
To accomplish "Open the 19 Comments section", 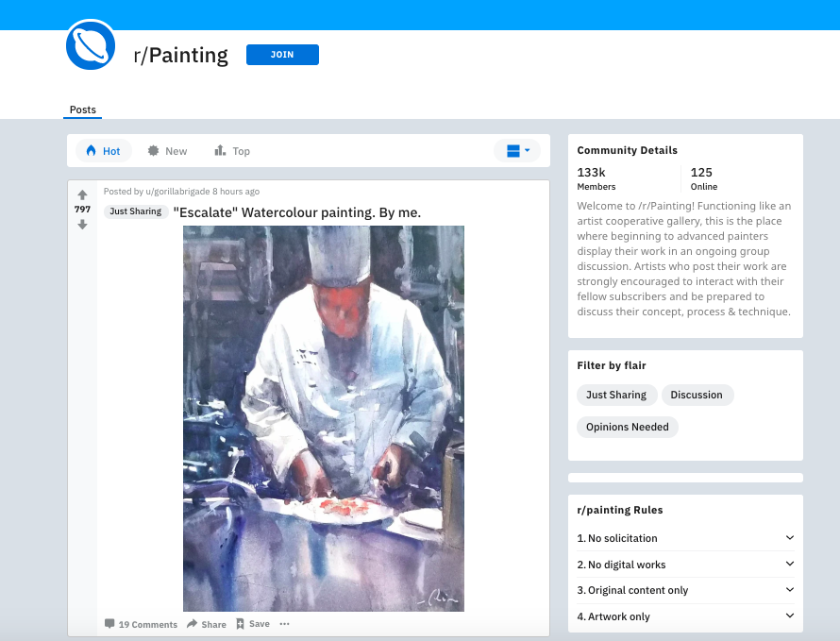I will [141, 624].
